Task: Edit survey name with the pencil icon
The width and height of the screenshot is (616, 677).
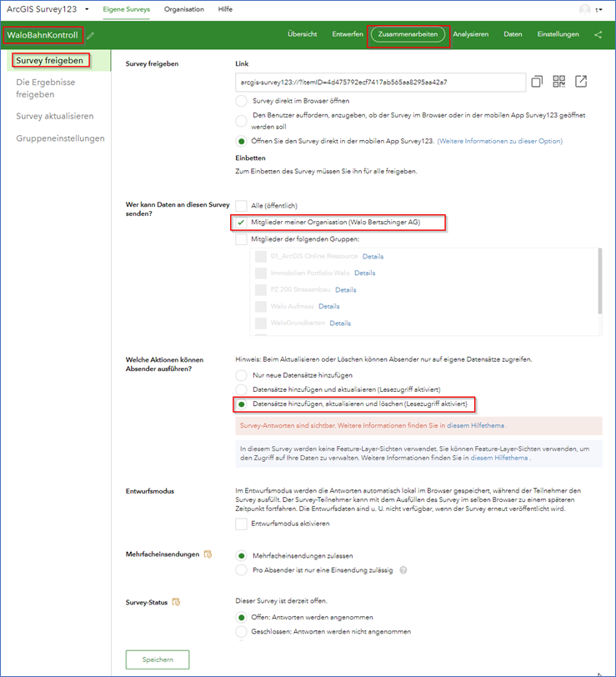Action: point(90,36)
